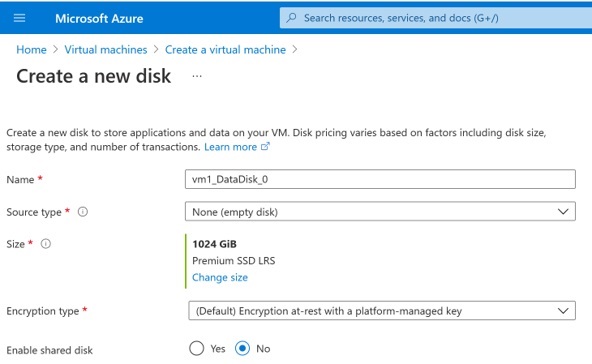Return to Create a virtual machine breadcrumb

click(225, 49)
